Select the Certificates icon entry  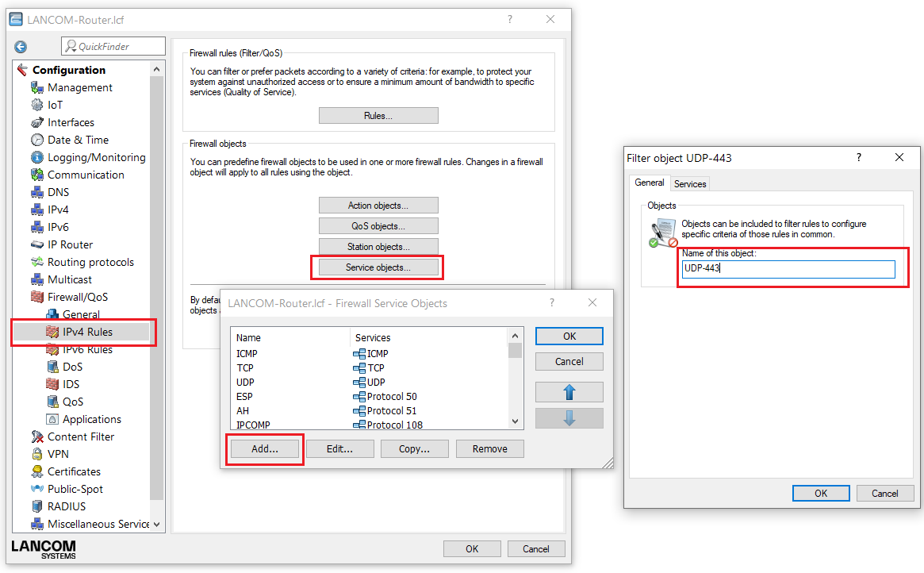pos(37,471)
